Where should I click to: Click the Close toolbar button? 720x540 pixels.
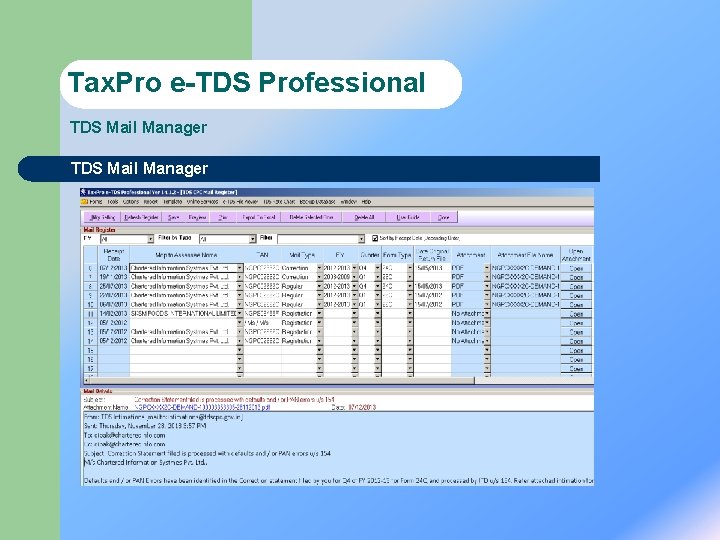(444, 217)
